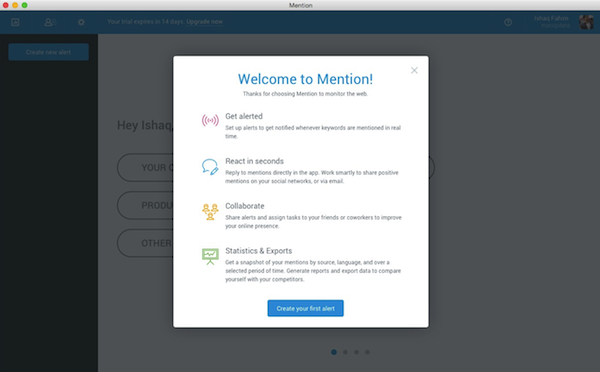Close the Welcome to Mention dialog

tap(414, 70)
